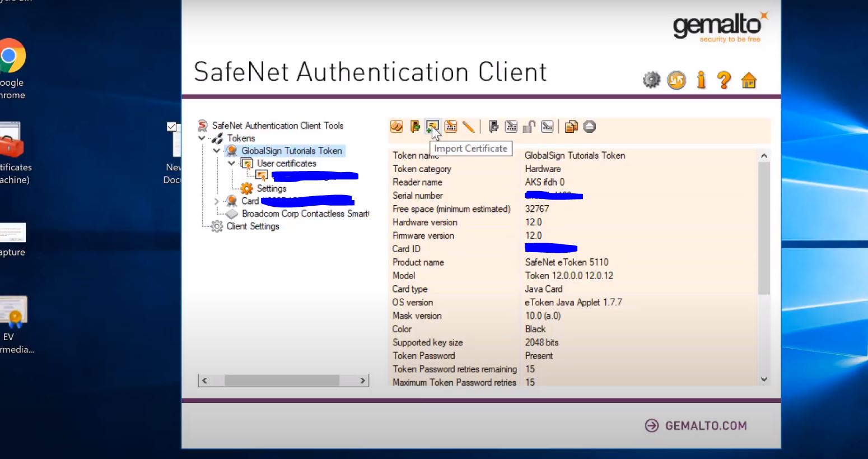Click the certificate icon under User certificates
This screenshot has width=868, height=459.
coord(262,175)
